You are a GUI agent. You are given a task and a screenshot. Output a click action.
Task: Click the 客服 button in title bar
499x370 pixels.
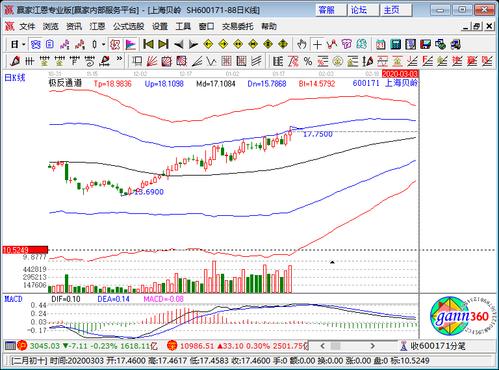(327, 10)
